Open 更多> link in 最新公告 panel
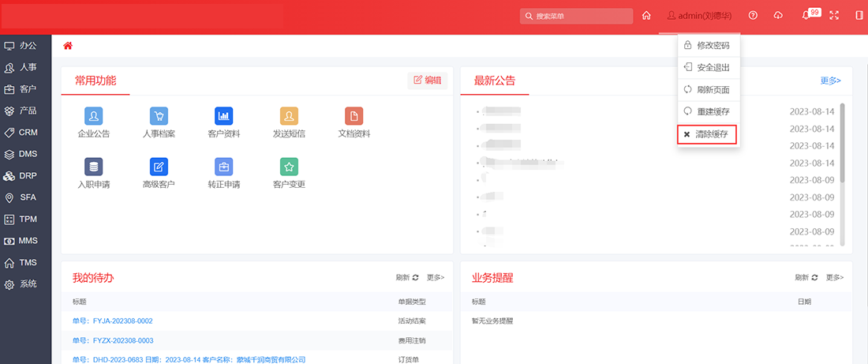The image size is (868, 364). coord(830,81)
